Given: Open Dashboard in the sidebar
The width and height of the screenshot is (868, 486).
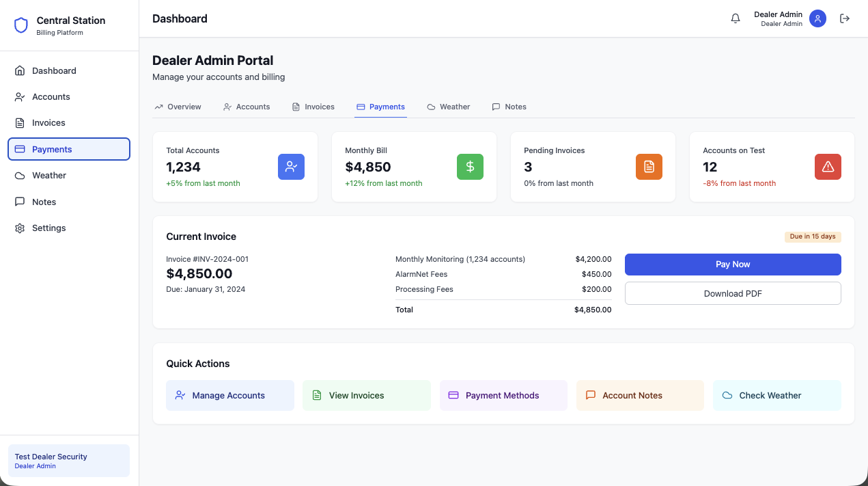Looking at the screenshot, I should pyautogui.click(x=69, y=70).
